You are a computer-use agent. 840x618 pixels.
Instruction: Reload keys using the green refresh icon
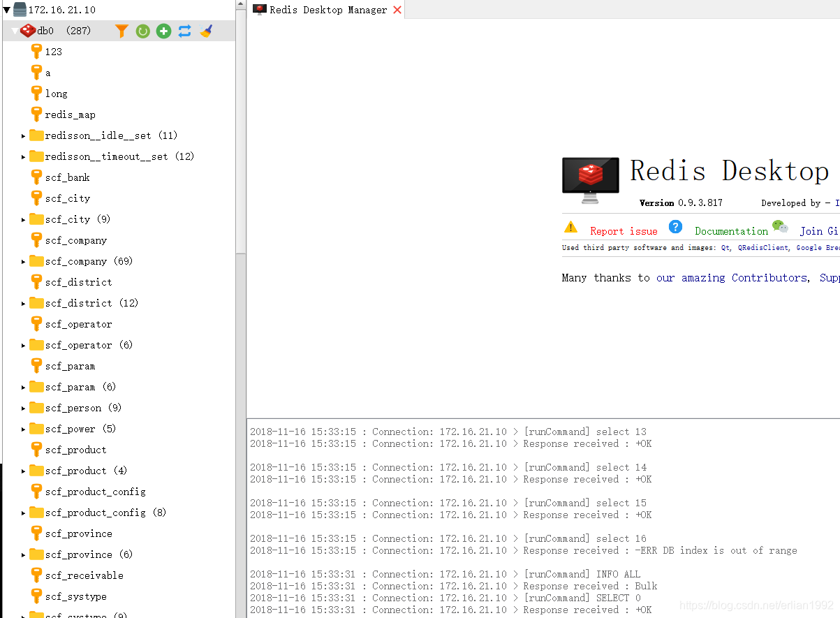coord(142,31)
